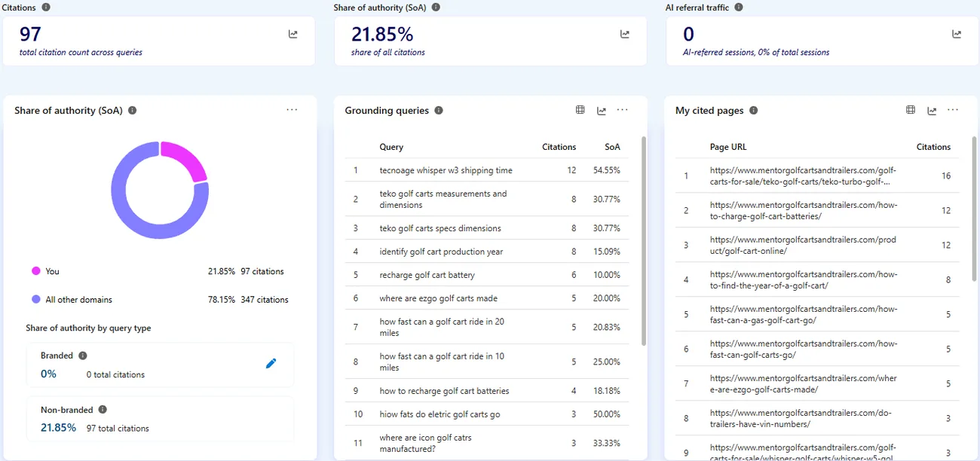The width and height of the screenshot is (980, 461).
Task: Select query 'where are icon golf catrs manufactured?'
Action: coord(425,443)
